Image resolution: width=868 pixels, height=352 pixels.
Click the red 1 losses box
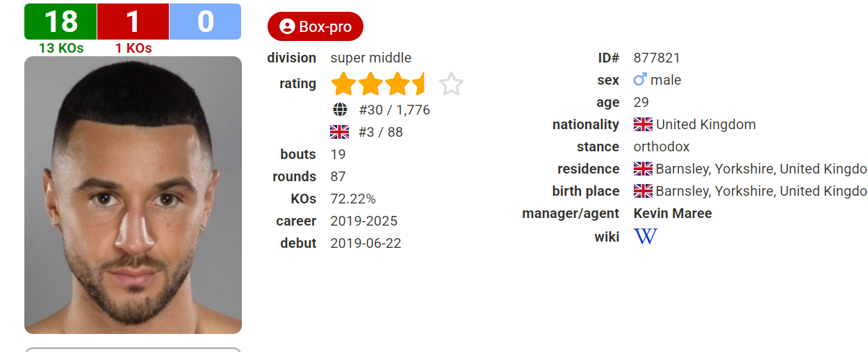coord(133,22)
